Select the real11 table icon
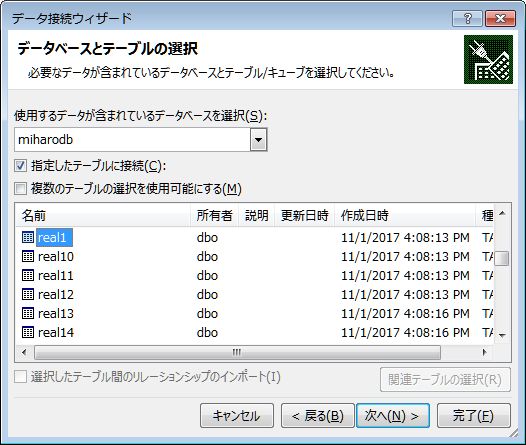Viewport: 526px width, 445px height. (28, 275)
